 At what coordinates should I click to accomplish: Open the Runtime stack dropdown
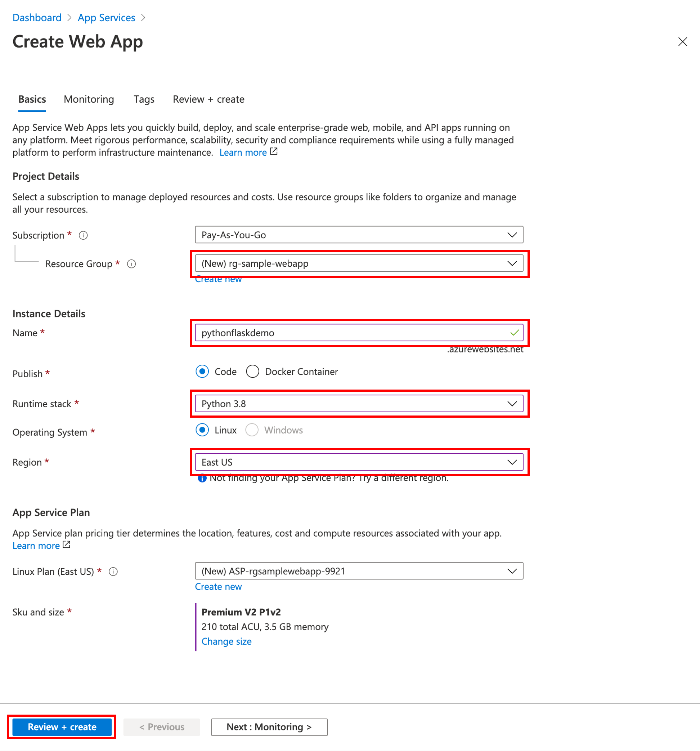[359, 404]
